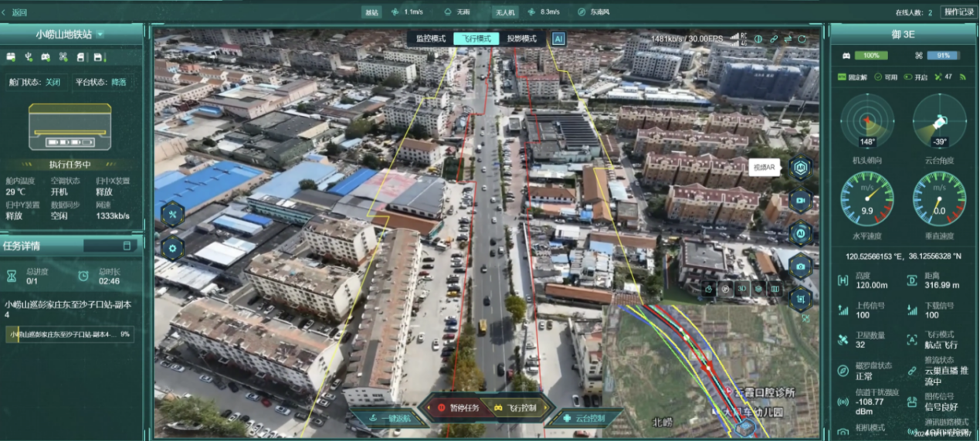Screen dimensions: 980x441
Task: Click the remote controller status icon
Action: coord(46,57)
